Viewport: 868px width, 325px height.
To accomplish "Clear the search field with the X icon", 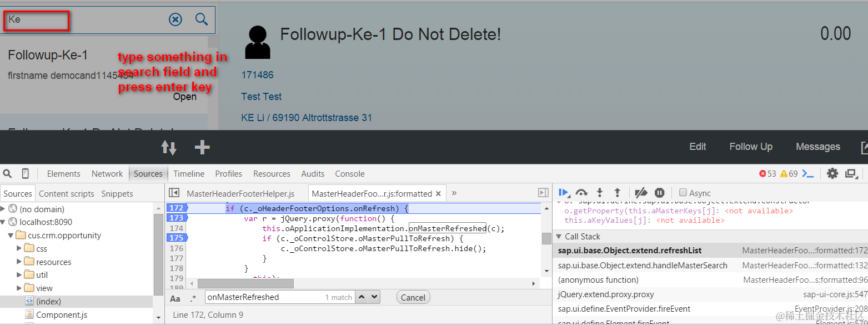I will pos(175,20).
